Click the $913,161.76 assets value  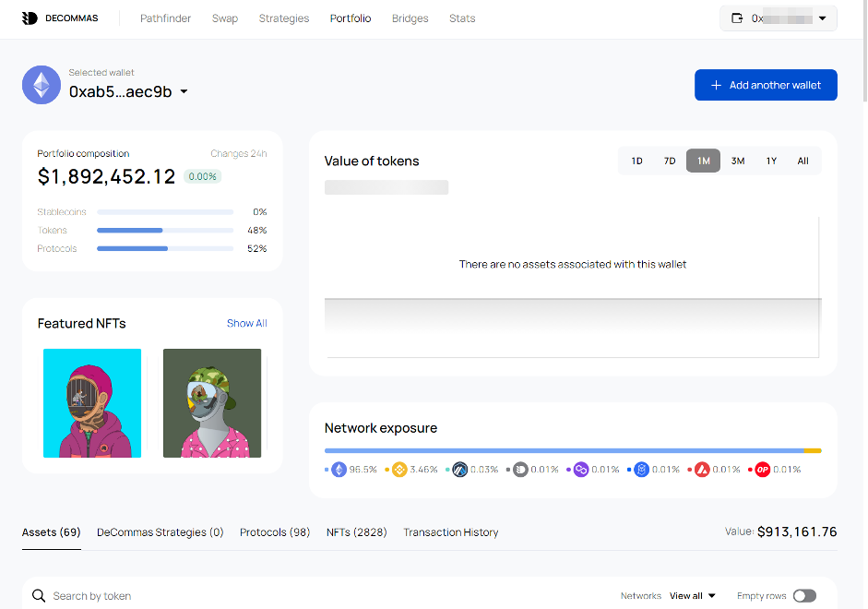pyautogui.click(x=797, y=531)
